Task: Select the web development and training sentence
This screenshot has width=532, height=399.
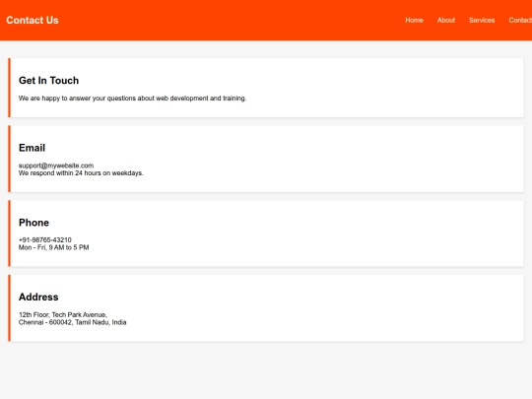Action: click(x=132, y=99)
